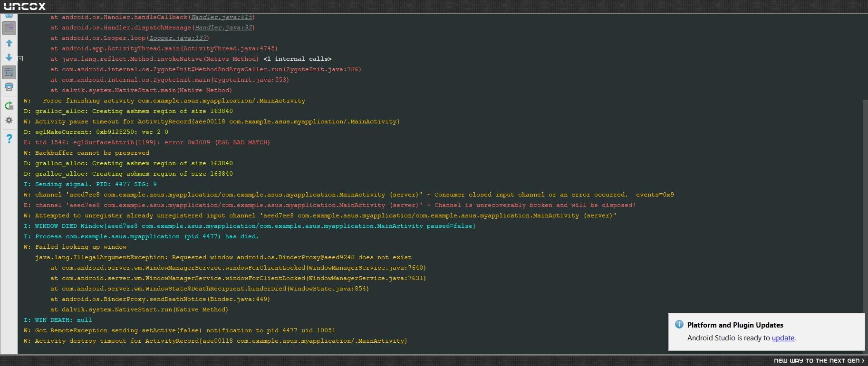Go up the stack trace

click(x=9, y=43)
